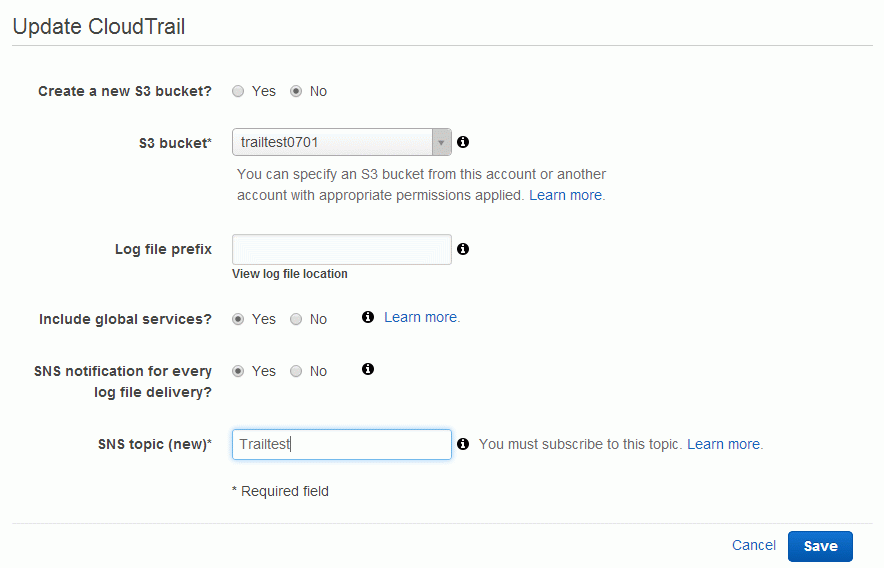Open the S3 bucket dropdown arrow
884x568 pixels.
[x=441, y=142]
